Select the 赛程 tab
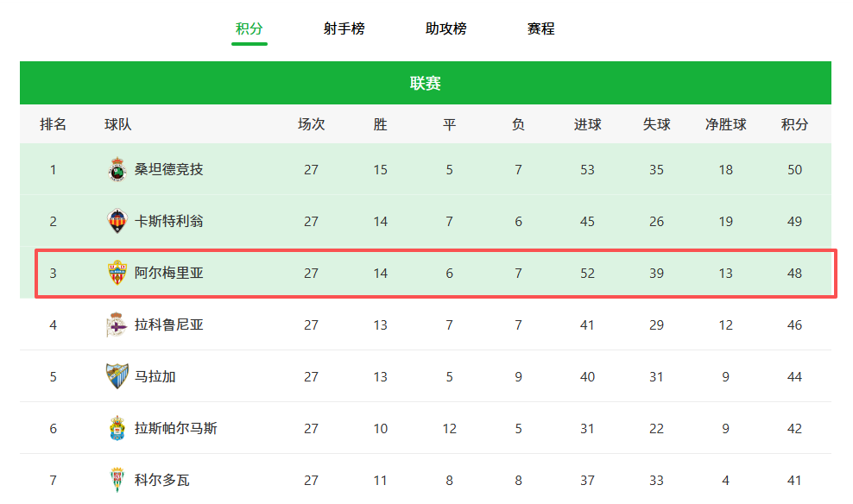Viewport: 853px width, 504px height. click(540, 28)
